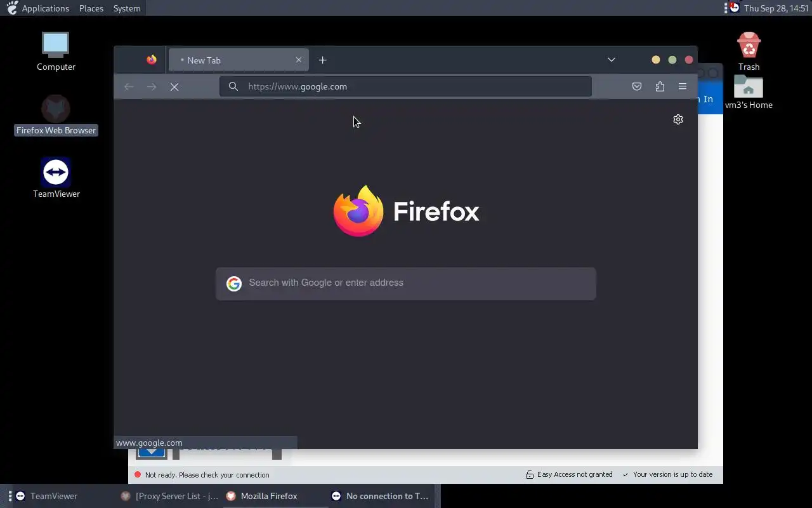Image resolution: width=812 pixels, height=508 pixels.
Task: Switch to Mozilla Firefox taskbar entry
Action: pyautogui.click(x=275, y=496)
